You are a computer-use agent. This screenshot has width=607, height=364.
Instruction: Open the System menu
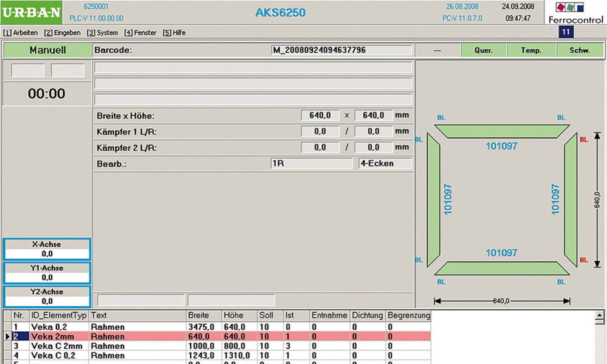[x=102, y=33]
